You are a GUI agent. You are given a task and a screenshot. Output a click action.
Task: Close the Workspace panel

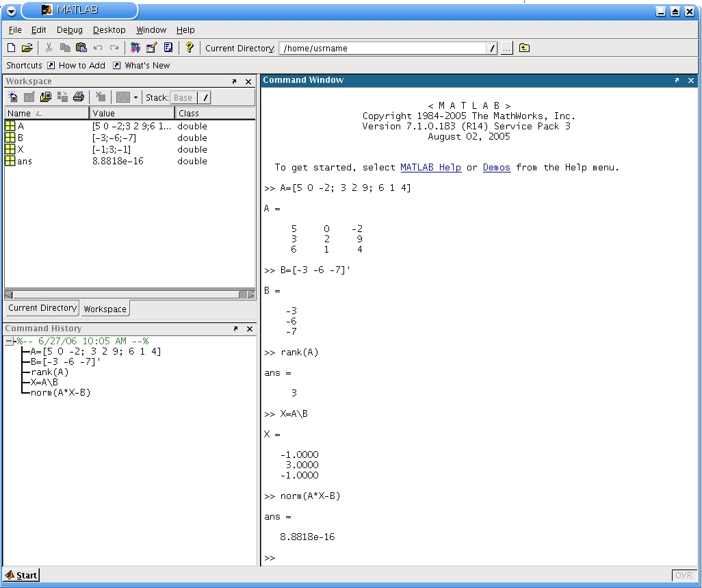[248, 81]
